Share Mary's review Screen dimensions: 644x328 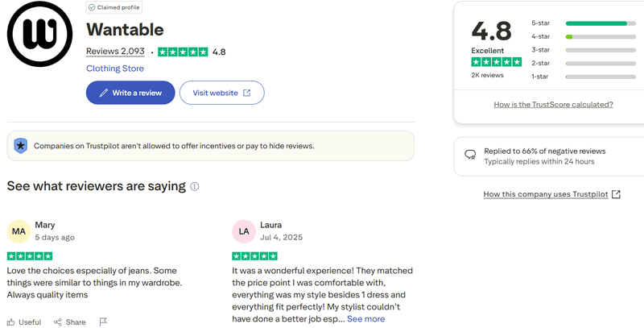[70, 322]
